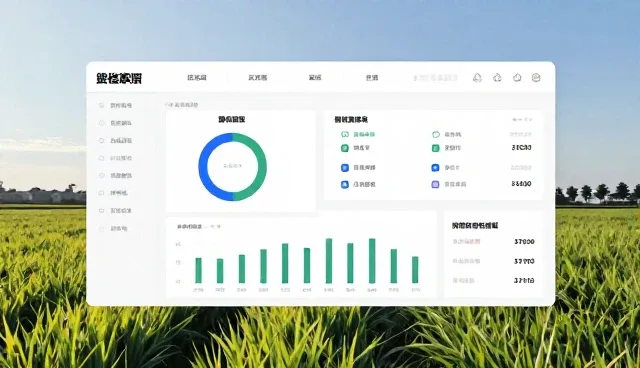Select the fourth tab in top navigation

tap(371, 78)
